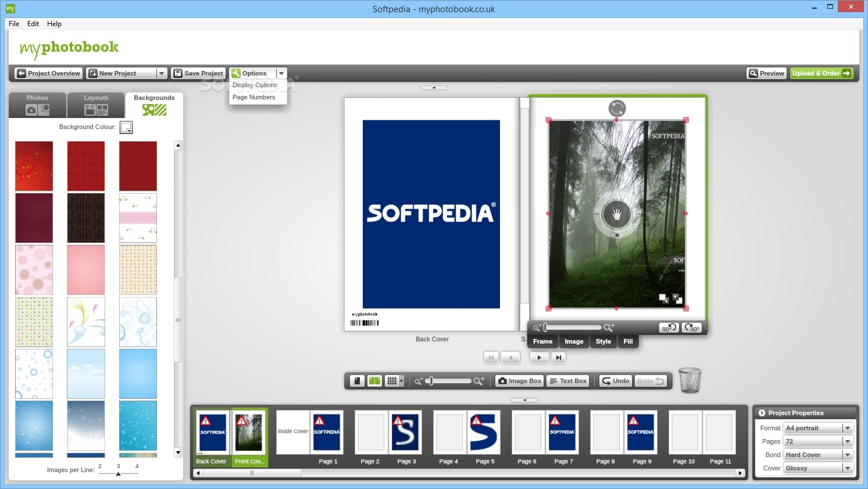Select the Back Cover thumbnail

pos(212,432)
